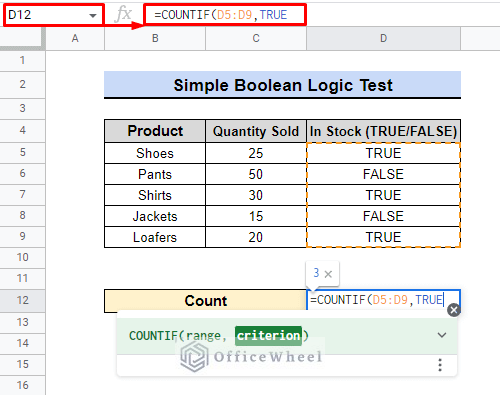Screen dimensions: 500x395
Task: Select row 10 header
Action: [x=22, y=258]
